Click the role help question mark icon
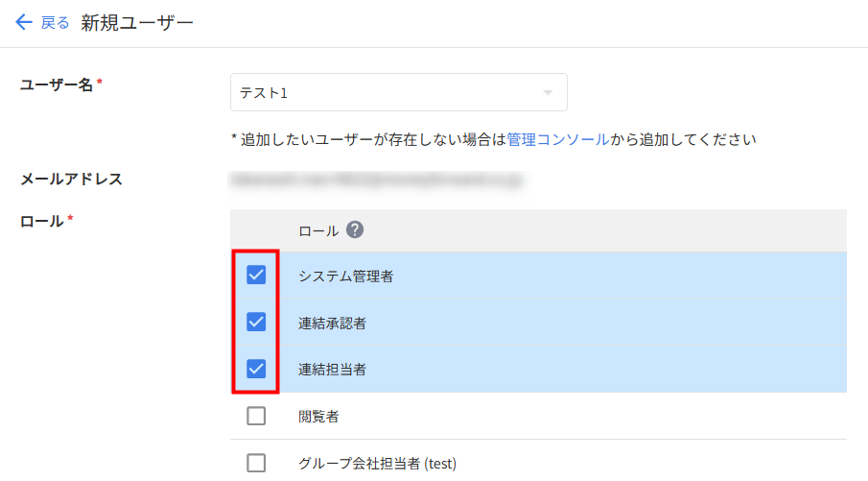This screenshot has height=481, width=868. [x=355, y=230]
